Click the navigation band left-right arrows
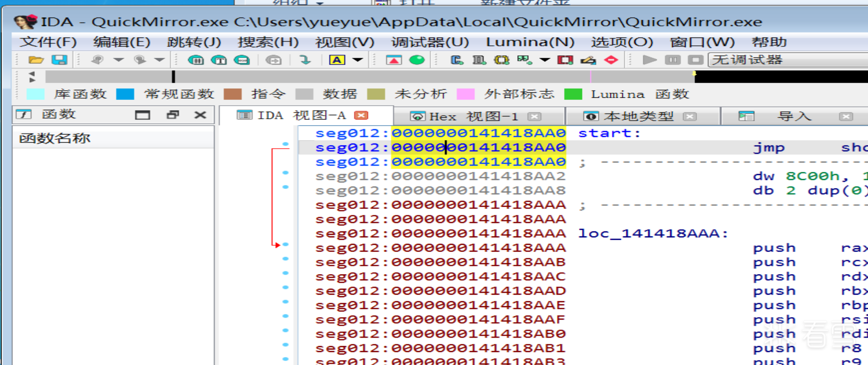 [x=32, y=77]
